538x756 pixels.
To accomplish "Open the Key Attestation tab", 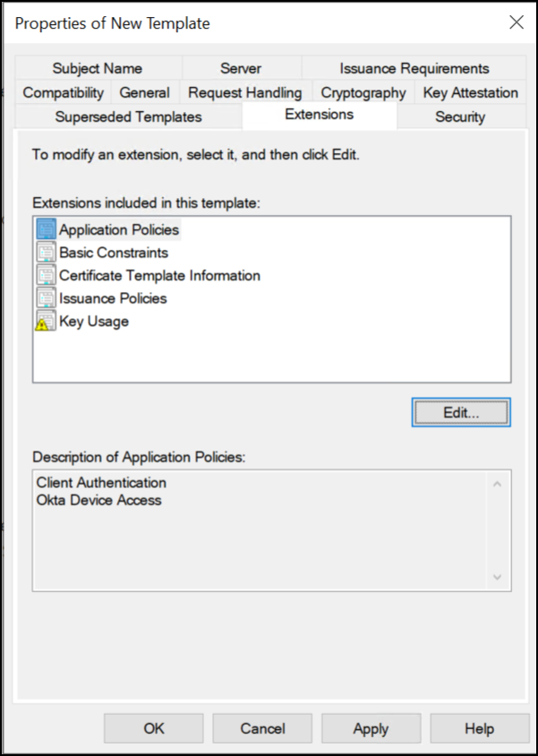I will pyautogui.click(x=471, y=92).
